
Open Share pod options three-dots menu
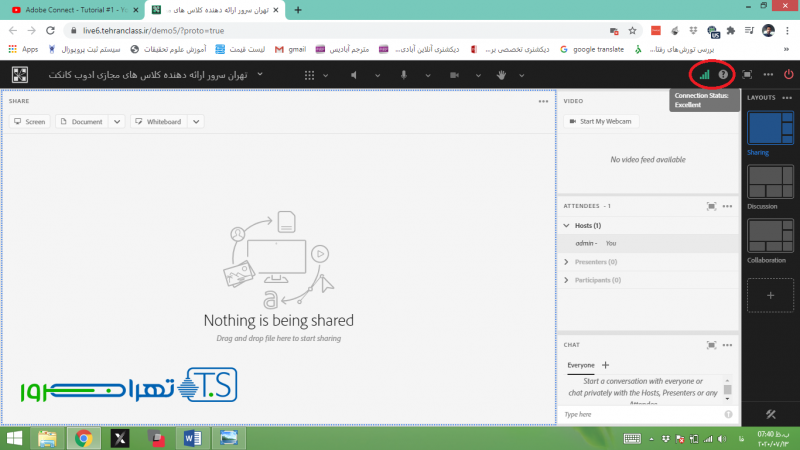pos(543,101)
